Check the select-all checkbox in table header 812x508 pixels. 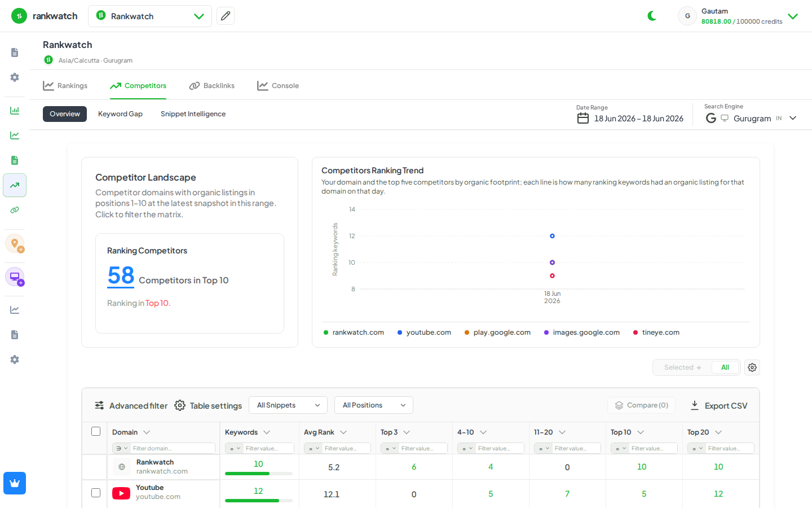pos(96,431)
